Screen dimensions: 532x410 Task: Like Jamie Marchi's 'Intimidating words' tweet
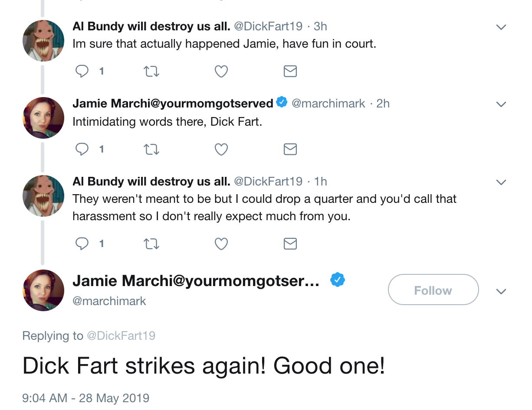coord(221,149)
